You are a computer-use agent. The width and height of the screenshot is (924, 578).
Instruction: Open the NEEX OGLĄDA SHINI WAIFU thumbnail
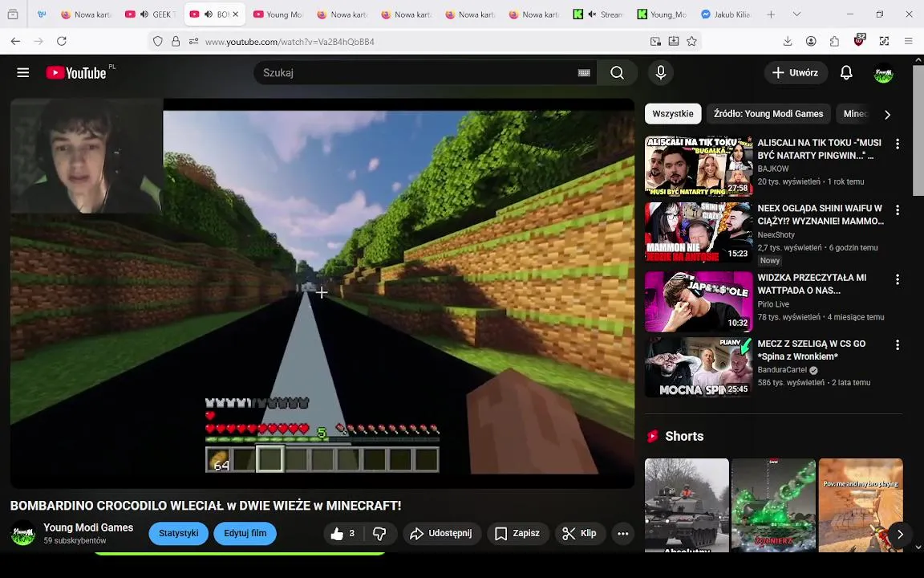(x=699, y=232)
